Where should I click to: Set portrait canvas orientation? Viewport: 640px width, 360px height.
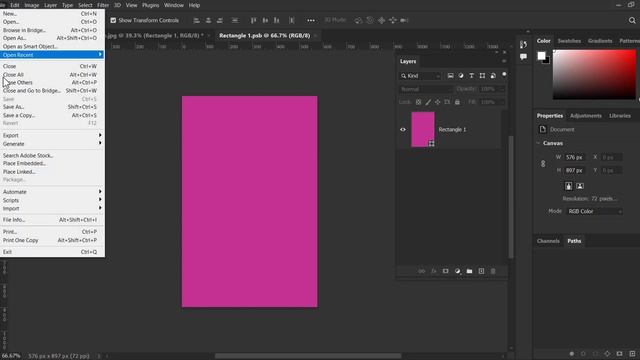pos(569,186)
